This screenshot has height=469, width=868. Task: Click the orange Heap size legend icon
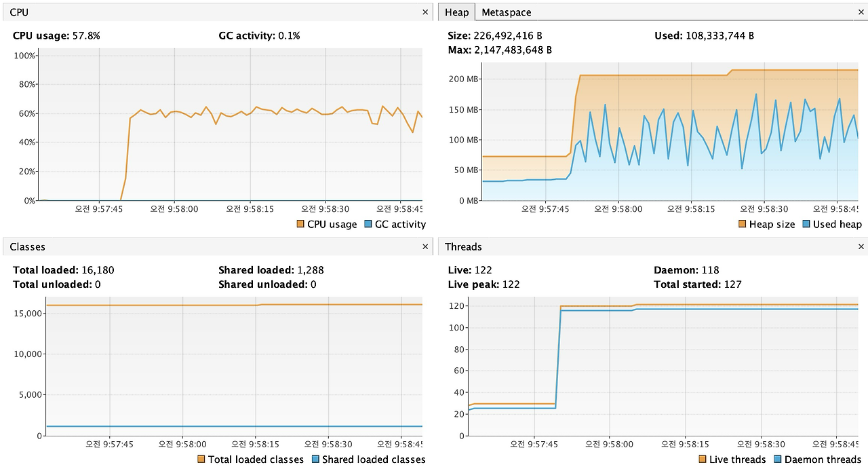coord(743,224)
